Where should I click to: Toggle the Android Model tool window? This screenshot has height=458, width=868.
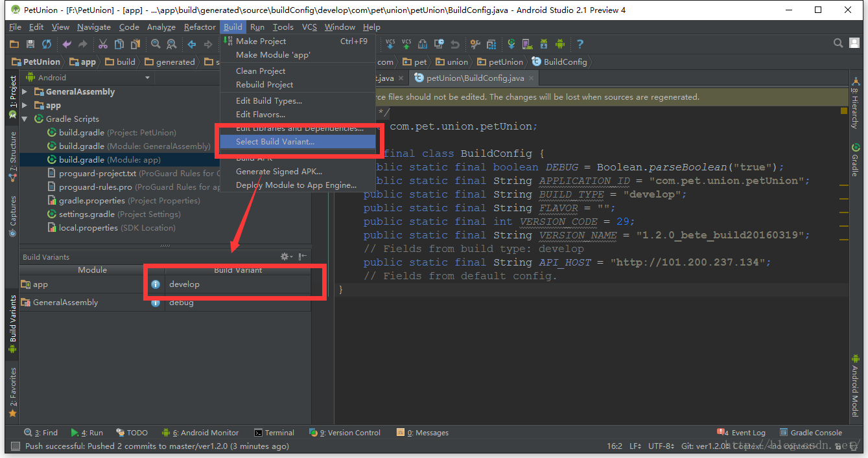tap(855, 385)
